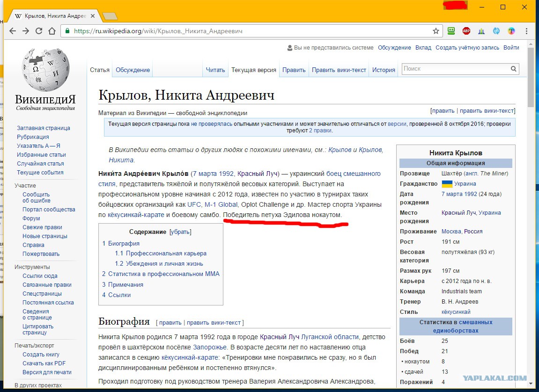Switch to the Обсуждение article tab
This screenshot has height=392, width=539.
(133, 70)
